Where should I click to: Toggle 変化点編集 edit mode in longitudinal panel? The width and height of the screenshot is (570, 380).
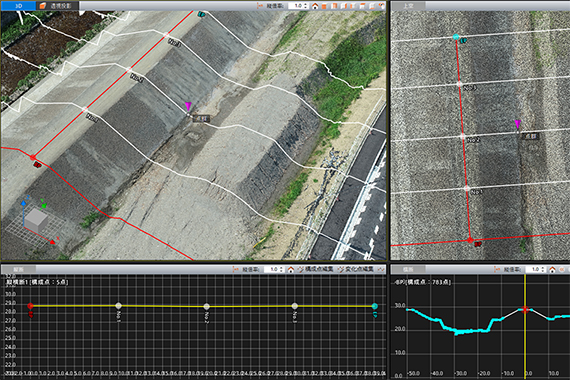356,269
